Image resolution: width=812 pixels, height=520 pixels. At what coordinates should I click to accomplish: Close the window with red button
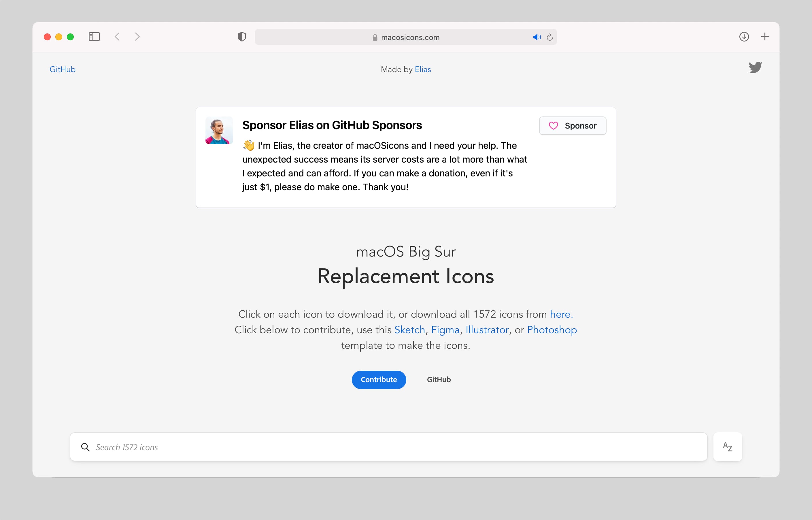(x=47, y=37)
